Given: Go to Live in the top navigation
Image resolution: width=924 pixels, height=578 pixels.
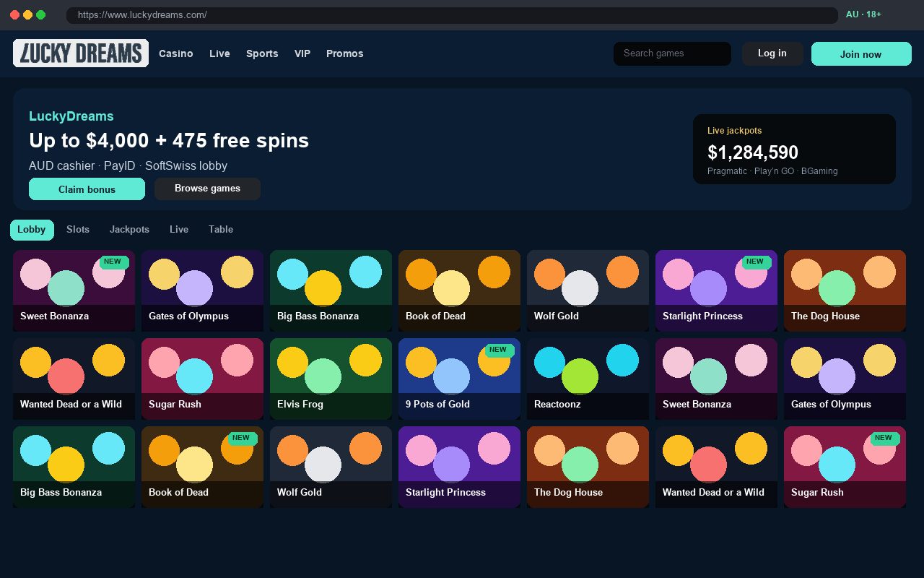Looking at the screenshot, I should (x=219, y=53).
